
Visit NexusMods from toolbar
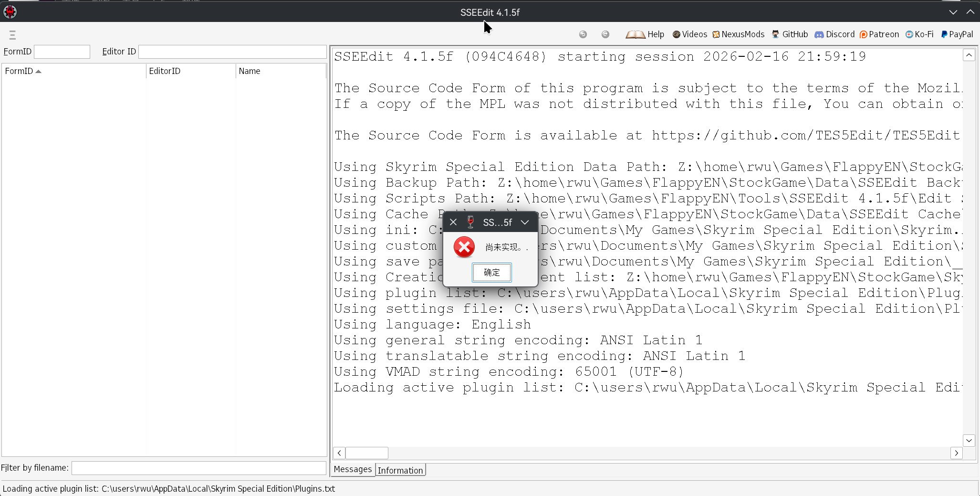738,34
